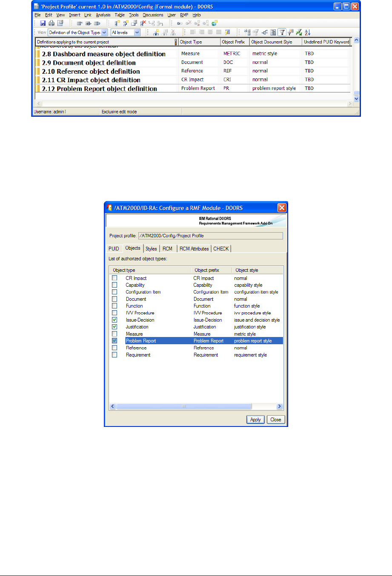Click 'Object Document Style' column header in module
Image resolution: width=392 pixels, height=576 pixels.
pyautogui.click(x=276, y=42)
